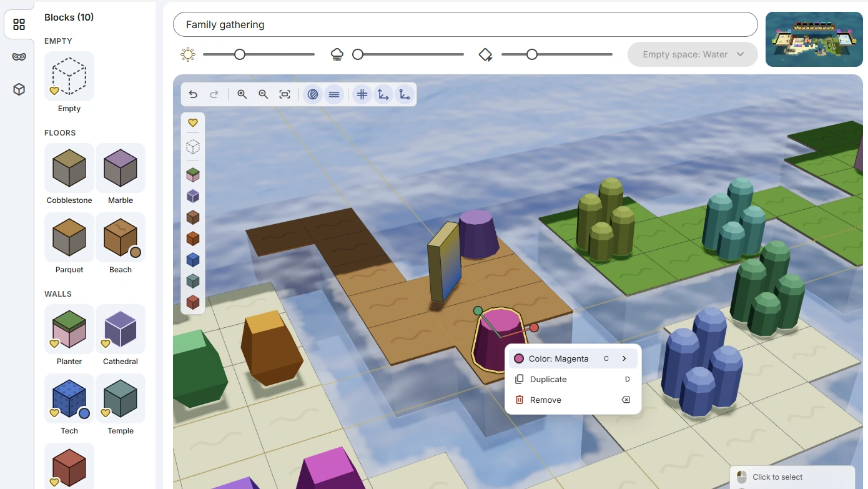Choose Color: Magenta in the context menu

point(573,358)
